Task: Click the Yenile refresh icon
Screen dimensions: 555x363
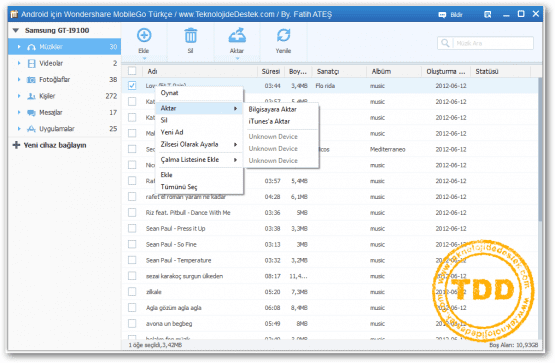Action: coord(283,35)
